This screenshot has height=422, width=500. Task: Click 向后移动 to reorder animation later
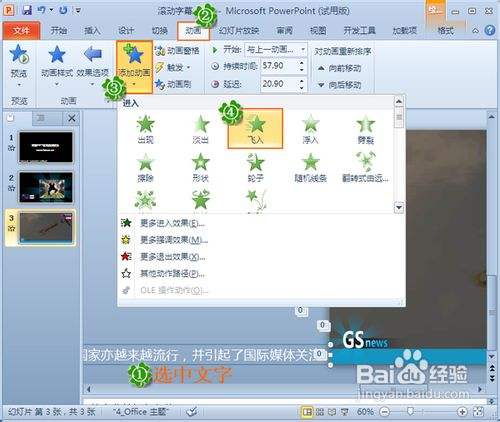340,85
